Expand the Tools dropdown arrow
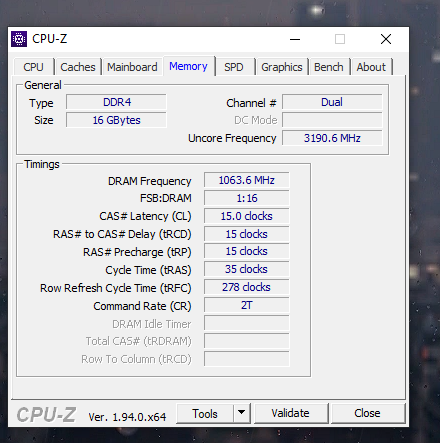 pyautogui.click(x=242, y=414)
